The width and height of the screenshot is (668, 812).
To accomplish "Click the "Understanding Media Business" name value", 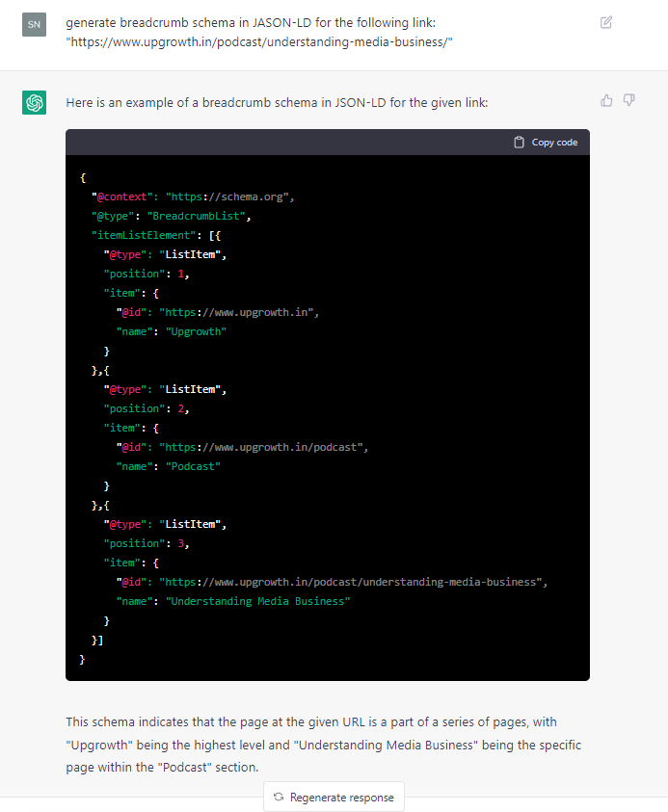I will [257, 601].
